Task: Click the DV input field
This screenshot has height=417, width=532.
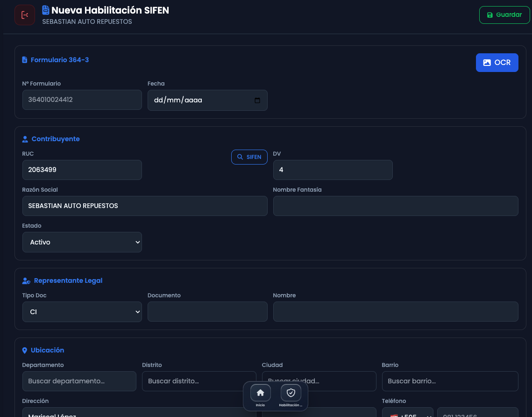Action: coord(333,170)
